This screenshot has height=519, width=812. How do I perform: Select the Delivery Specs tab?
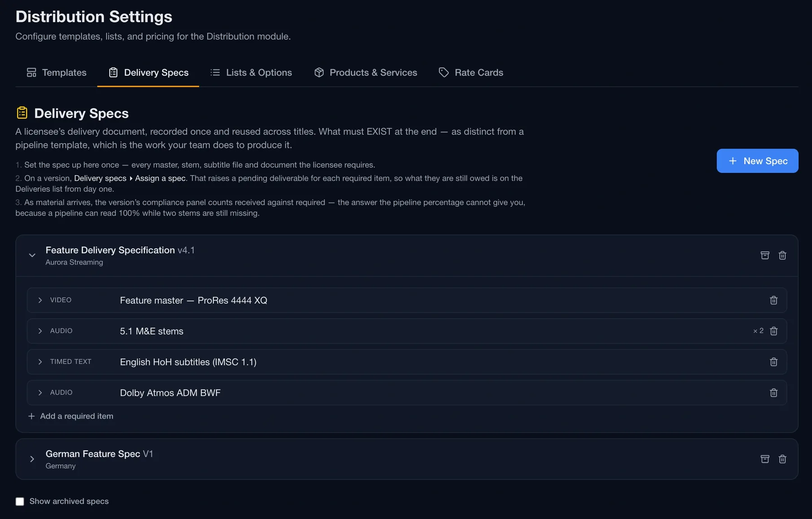[148, 73]
